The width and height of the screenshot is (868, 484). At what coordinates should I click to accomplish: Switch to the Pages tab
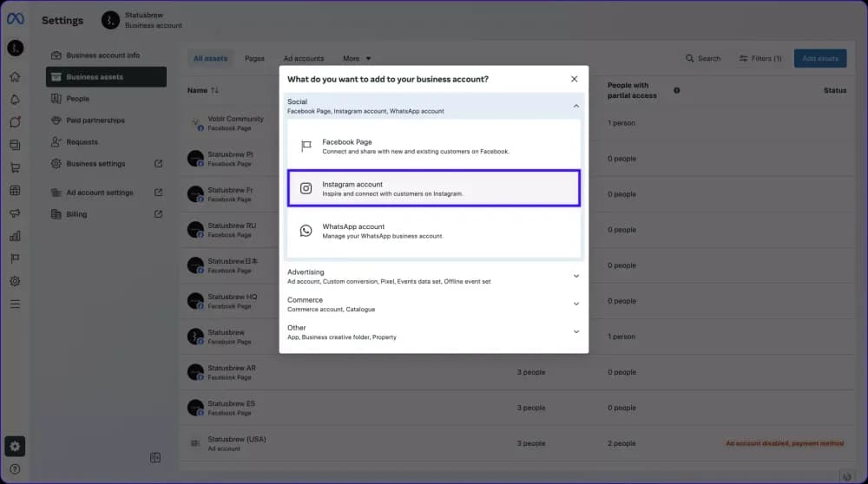click(254, 59)
